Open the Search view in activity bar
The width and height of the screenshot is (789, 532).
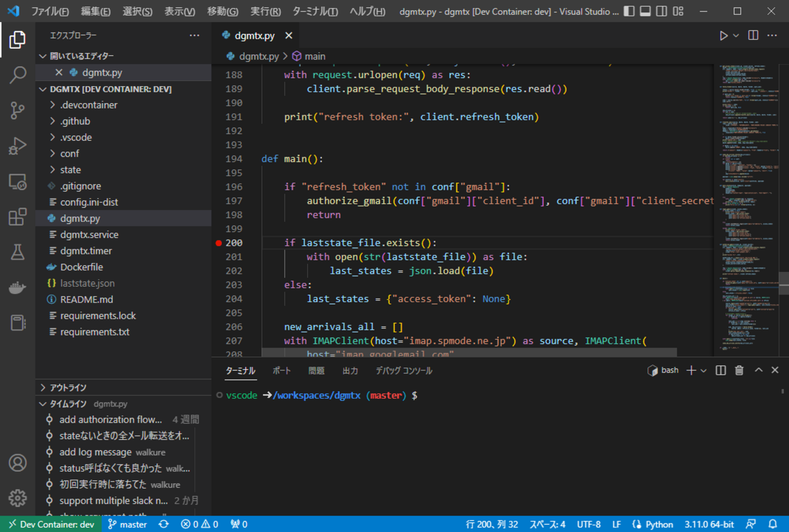18,75
